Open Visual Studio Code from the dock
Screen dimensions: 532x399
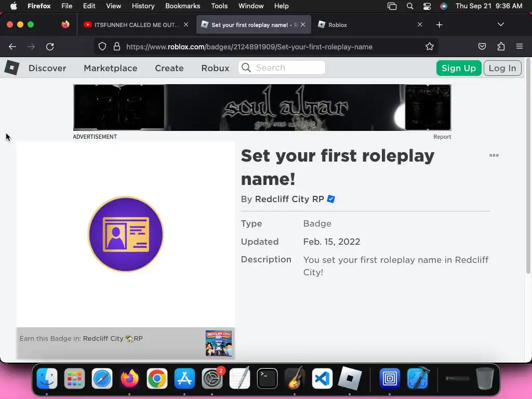pos(322,378)
